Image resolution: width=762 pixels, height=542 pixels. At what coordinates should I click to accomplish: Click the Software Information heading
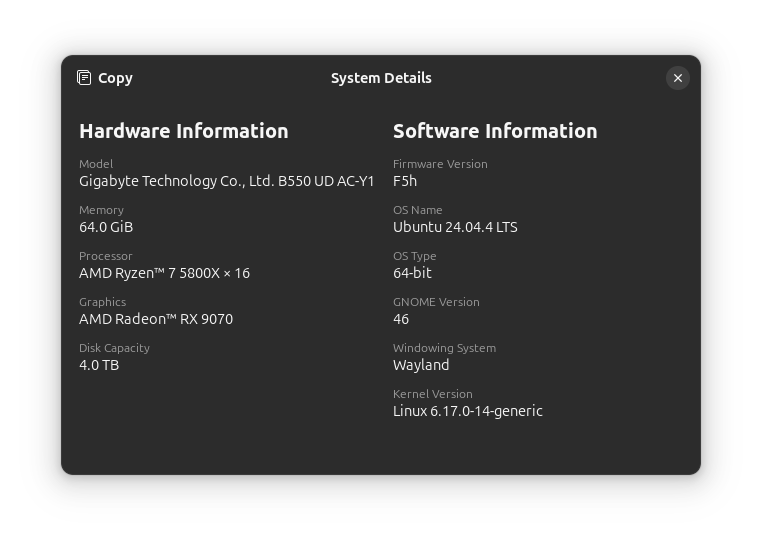tap(495, 131)
